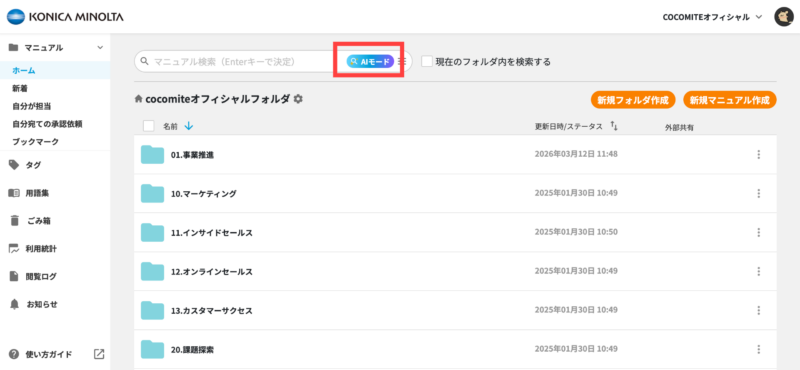Click 新規フォルダ作成 button

633,100
